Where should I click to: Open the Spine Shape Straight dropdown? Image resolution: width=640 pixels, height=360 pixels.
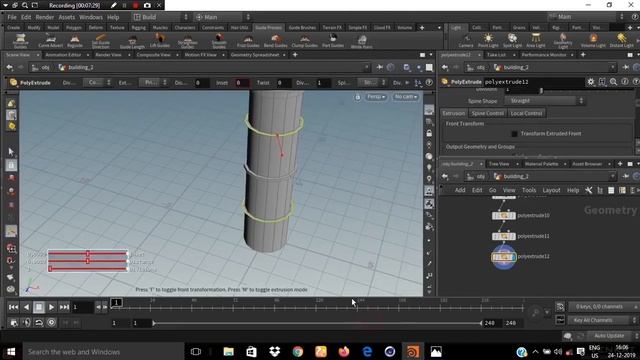[545, 100]
